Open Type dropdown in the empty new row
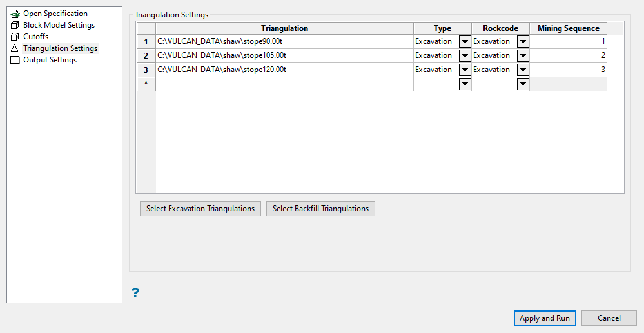The height and width of the screenshot is (333, 644). tap(465, 84)
